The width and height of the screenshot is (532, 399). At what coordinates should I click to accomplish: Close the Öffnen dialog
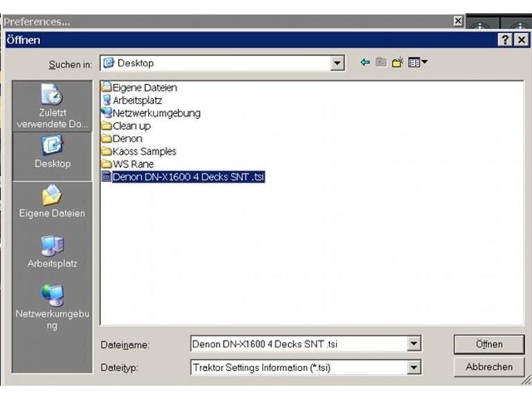tap(522, 39)
